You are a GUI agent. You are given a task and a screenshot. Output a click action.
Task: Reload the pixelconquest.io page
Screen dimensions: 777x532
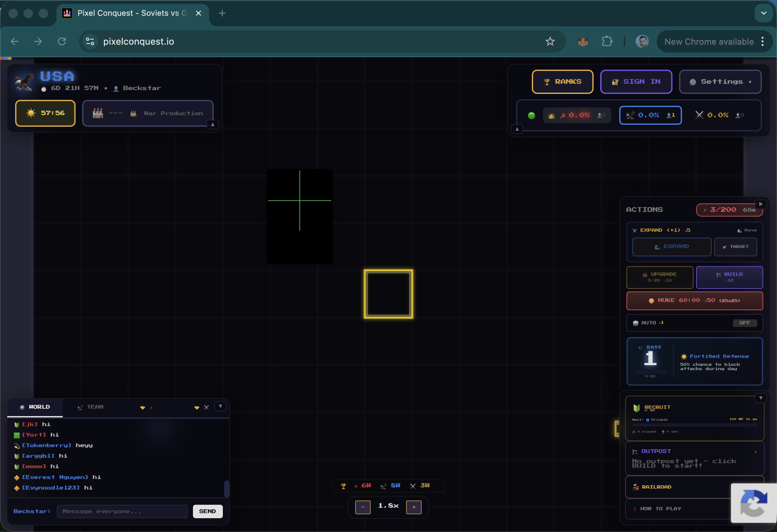click(61, 41)
